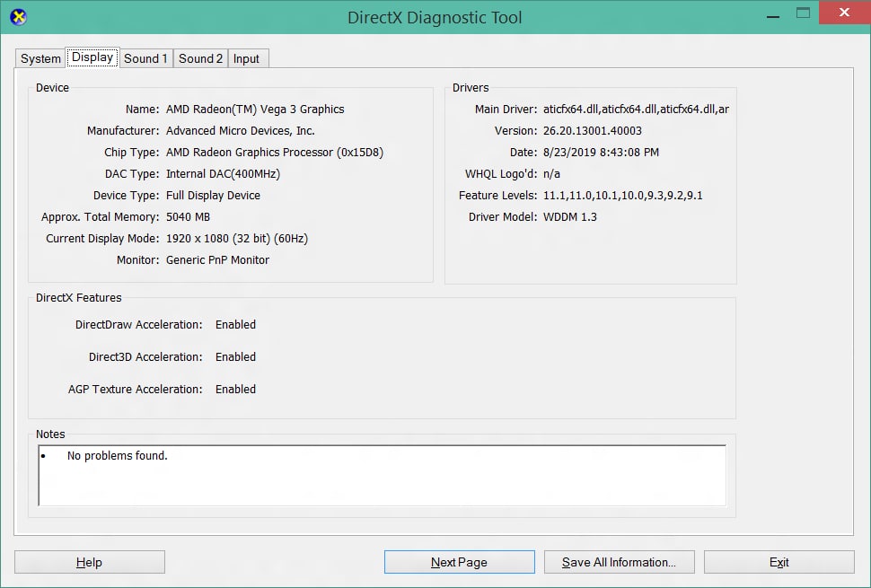The height and width of the screenshot is (588, 871).
Task: Switch to the System tab
Action: tap(40, 59)
